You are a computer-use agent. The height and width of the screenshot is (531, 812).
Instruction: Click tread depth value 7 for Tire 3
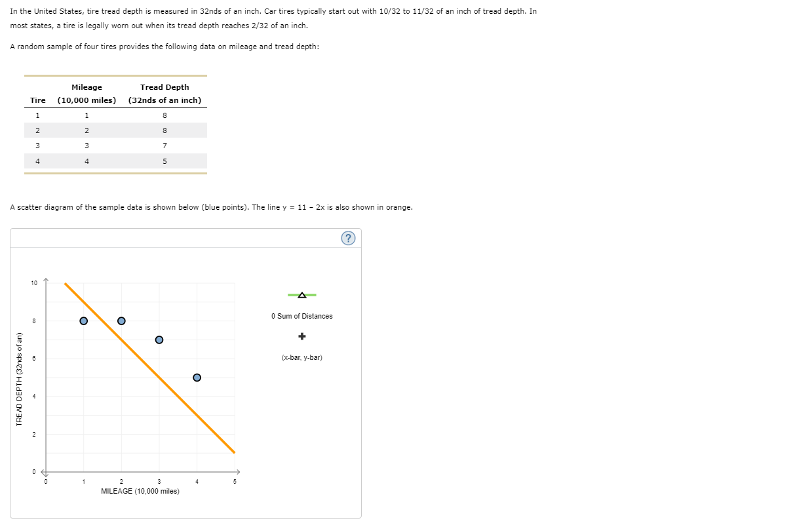click(x=164, y=146)
